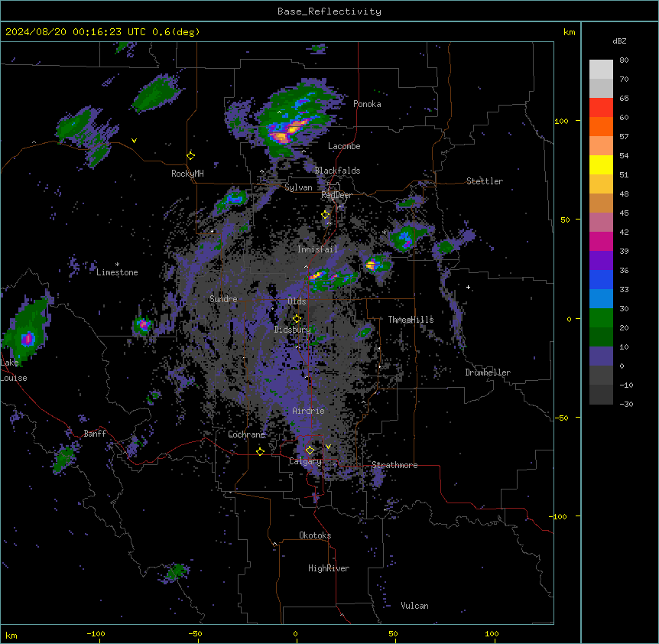Click the -100 tick on the right km axis

(x=560, y=516)
